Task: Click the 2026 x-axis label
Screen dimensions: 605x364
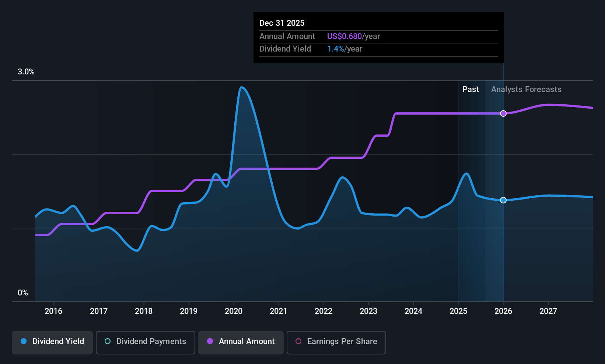Action: pos(503,311)
